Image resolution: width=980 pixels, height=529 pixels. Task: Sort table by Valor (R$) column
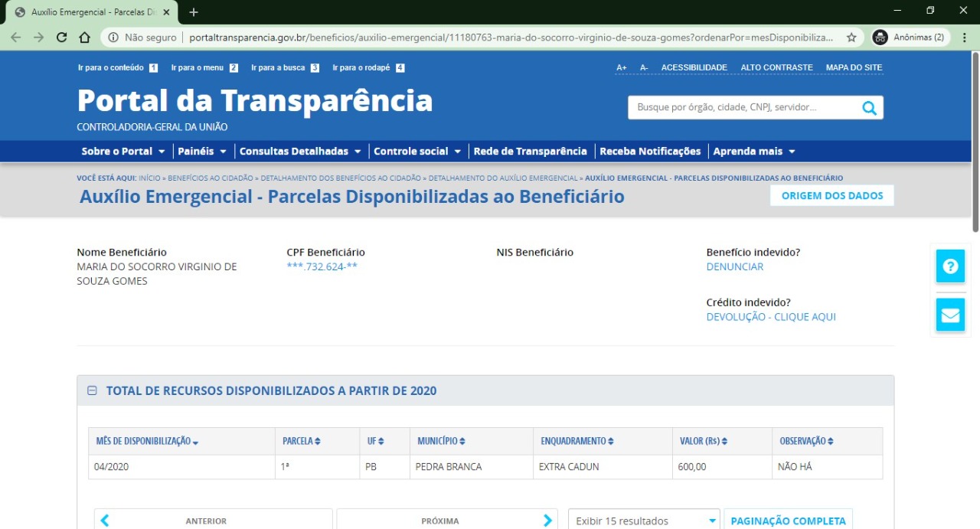[704, 441]
